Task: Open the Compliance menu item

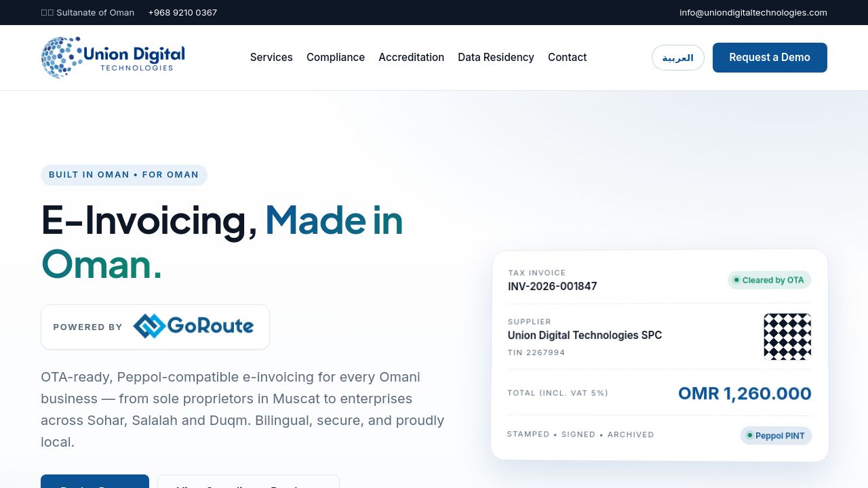Action: pyautogui.click(x=336, y=58)
